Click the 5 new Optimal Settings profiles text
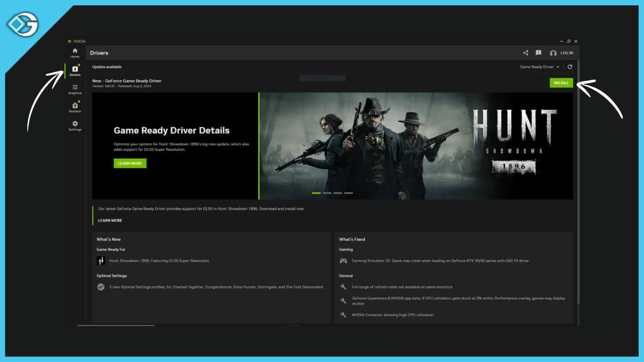The height and width of the screenshot is (362, 644). coord(216,287)
